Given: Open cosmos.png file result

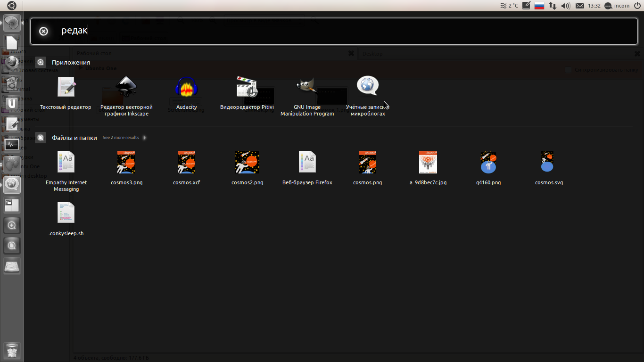Looking at the screenshot, I should click(x=368, y=168).
